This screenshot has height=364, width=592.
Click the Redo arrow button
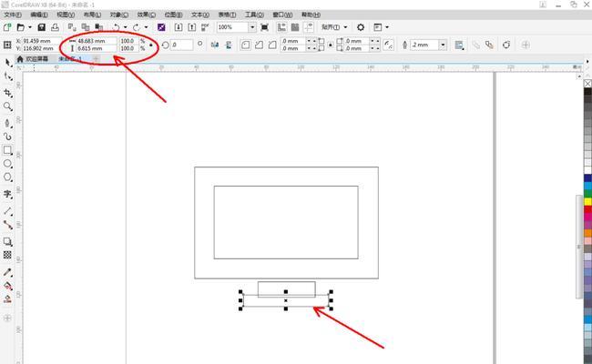tap(137, 27)
